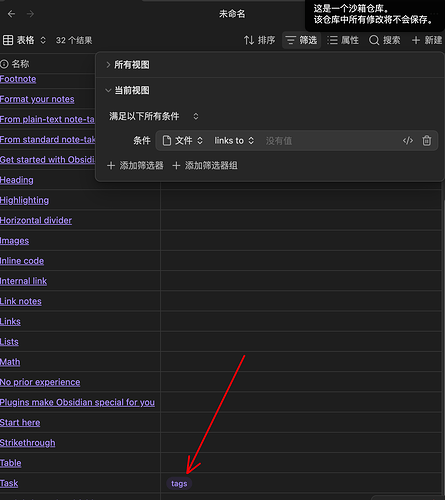Toggle the 筛选 filter panel
445x500 pixels.
click(301, 40)
